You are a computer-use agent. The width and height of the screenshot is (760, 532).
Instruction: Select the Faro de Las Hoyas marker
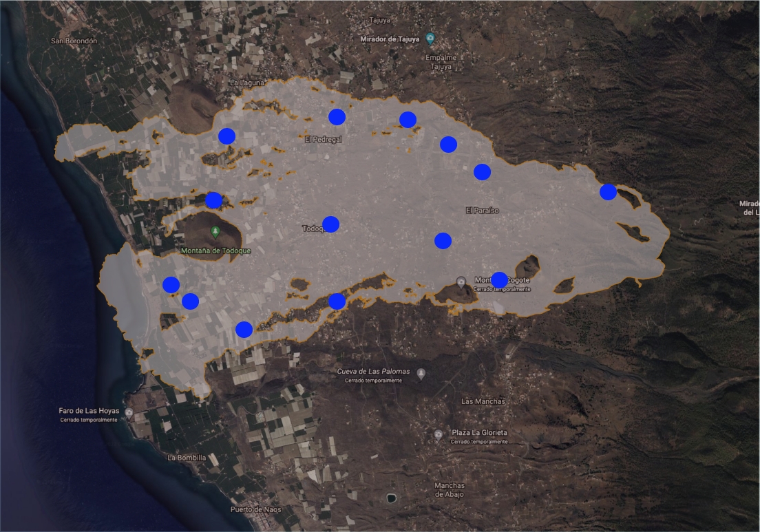point(129,412)
